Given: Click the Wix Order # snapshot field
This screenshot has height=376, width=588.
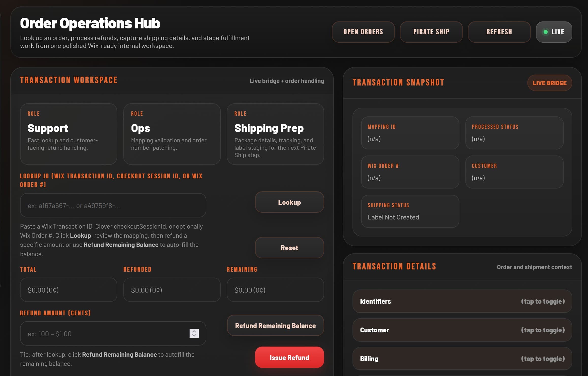Looking at the screenshot, I should 410,172.
